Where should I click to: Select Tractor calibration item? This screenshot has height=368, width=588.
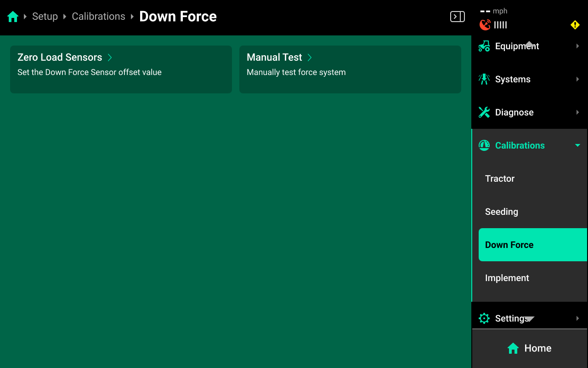coord(500,178)
